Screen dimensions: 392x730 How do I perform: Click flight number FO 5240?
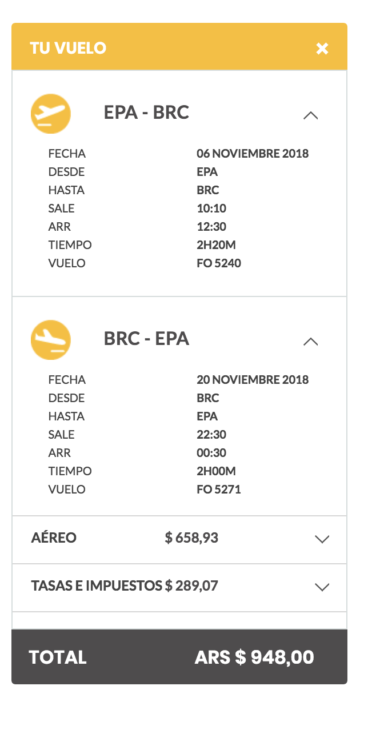[219, 264]
